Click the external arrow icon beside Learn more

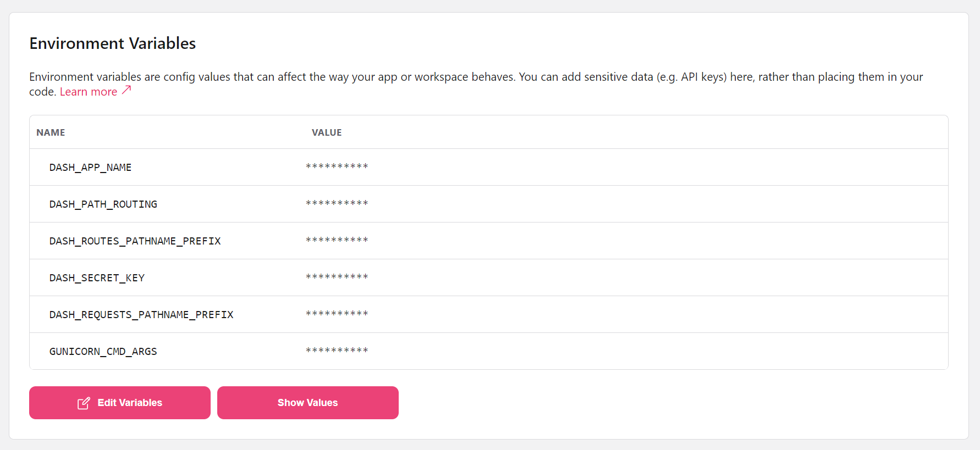(126, 90)
